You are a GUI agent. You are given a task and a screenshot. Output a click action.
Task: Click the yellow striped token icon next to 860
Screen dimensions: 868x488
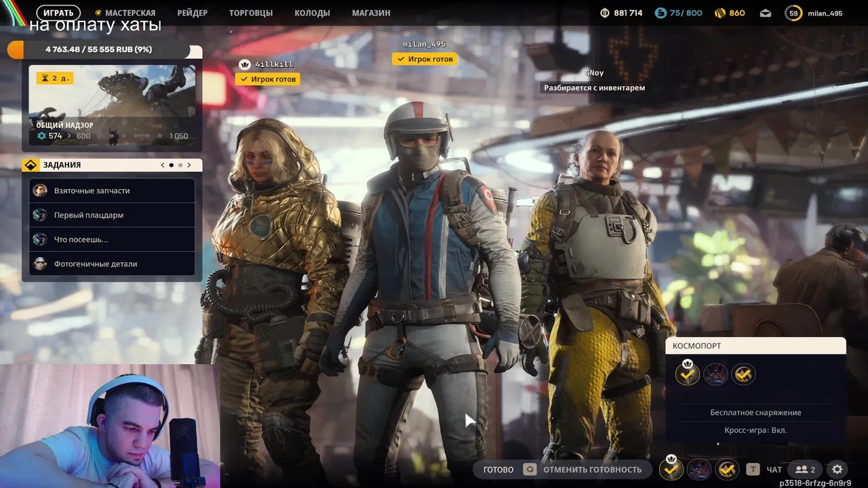(720, 13)
